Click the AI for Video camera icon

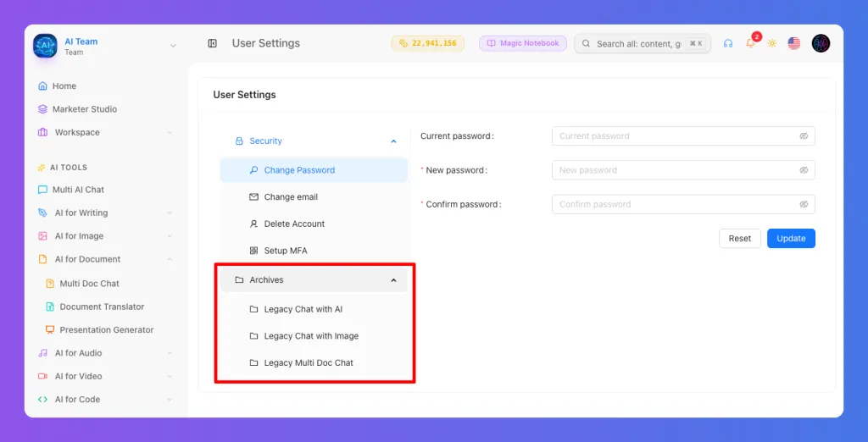(42, 376)
